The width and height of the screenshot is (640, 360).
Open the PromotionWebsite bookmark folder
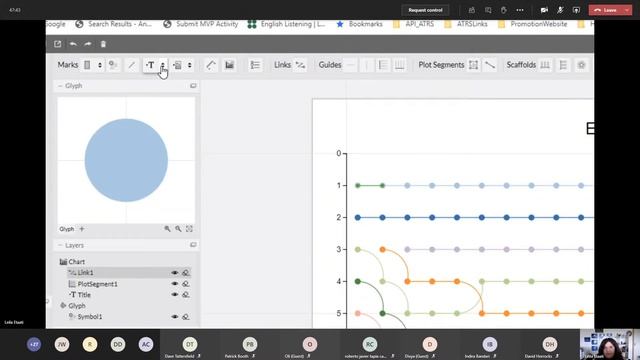[x=532, y=24]
